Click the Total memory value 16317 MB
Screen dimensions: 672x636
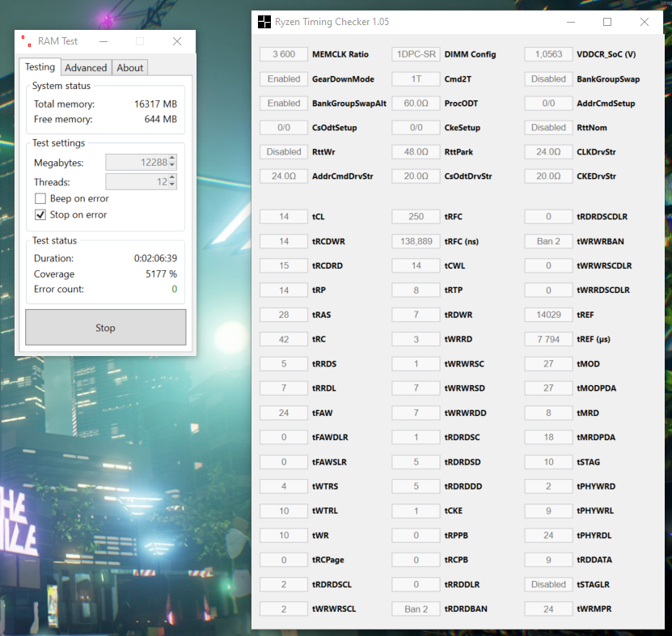155,104
